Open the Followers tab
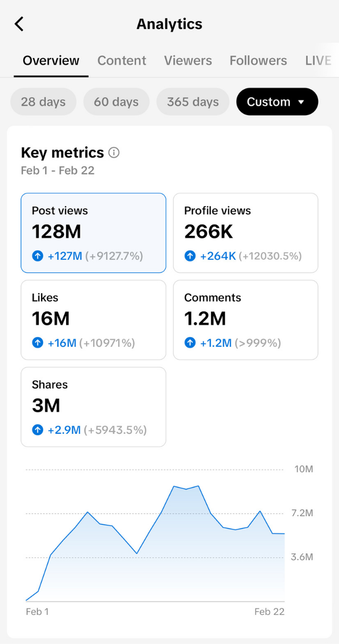339x644 pixels. click(258, 60)
